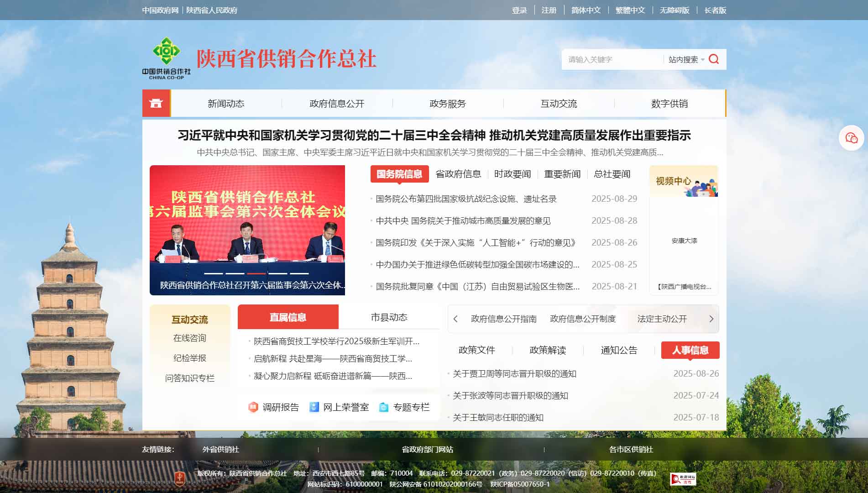Open notice 关于王敏同志任职的通知
Screen dimensions: 868x493
click(x=498, y=417)
